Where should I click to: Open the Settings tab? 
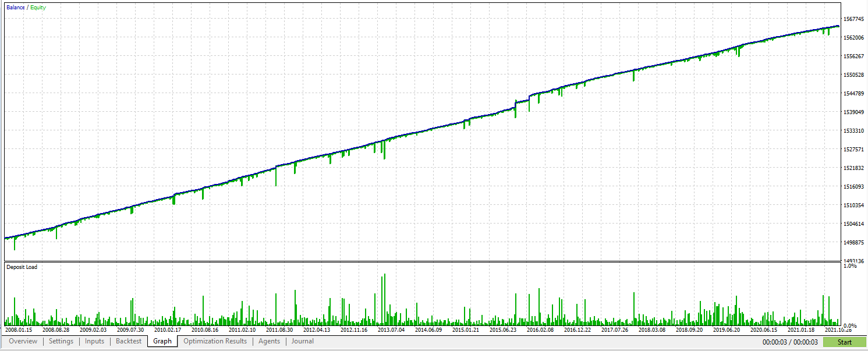61,342
